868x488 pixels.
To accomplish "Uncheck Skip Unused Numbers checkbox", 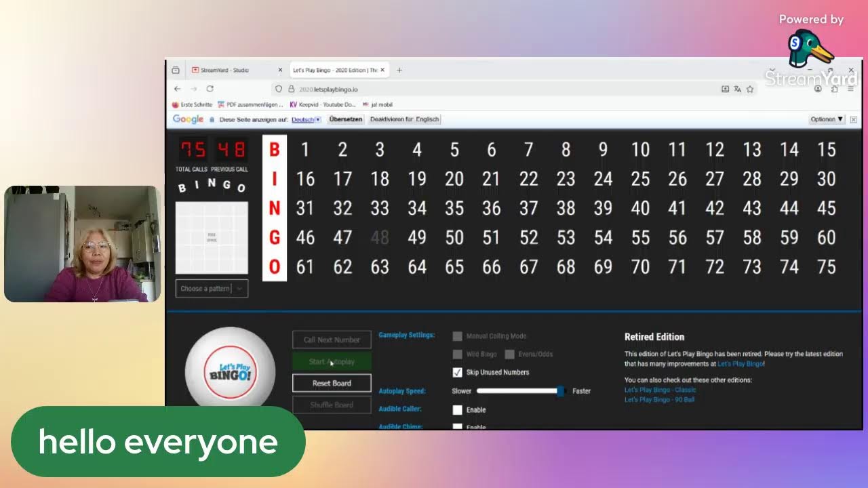I will [x=457, y=372].
